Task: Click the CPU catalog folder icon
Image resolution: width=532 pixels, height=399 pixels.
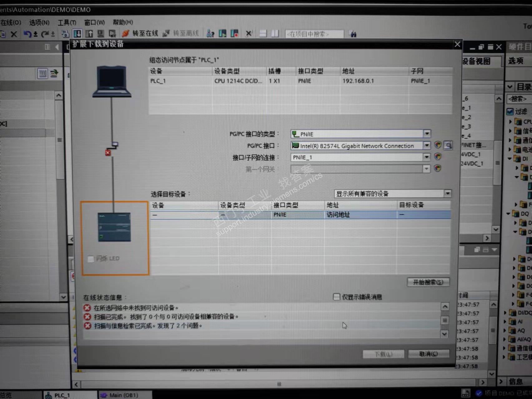Action: coord(518,121)
